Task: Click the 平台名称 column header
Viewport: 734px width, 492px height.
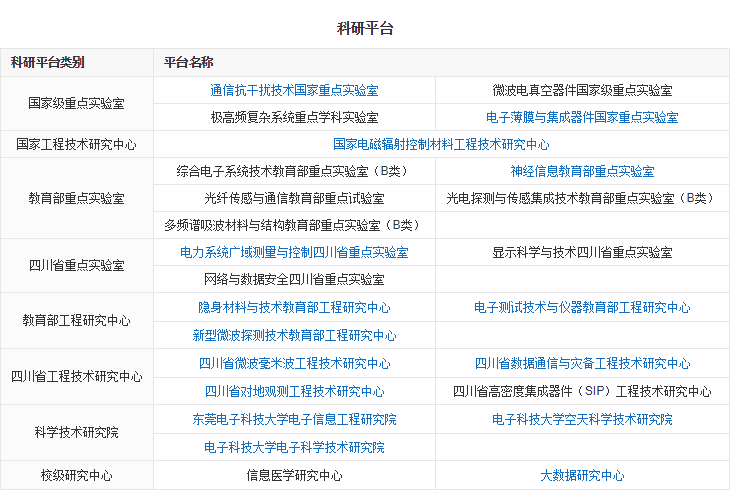Action: (441, 62)
